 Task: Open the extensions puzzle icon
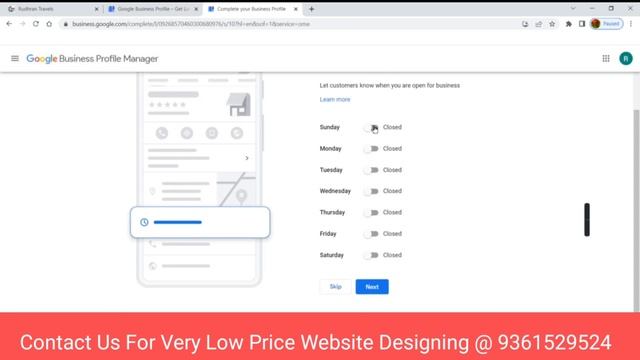(569, 24)
